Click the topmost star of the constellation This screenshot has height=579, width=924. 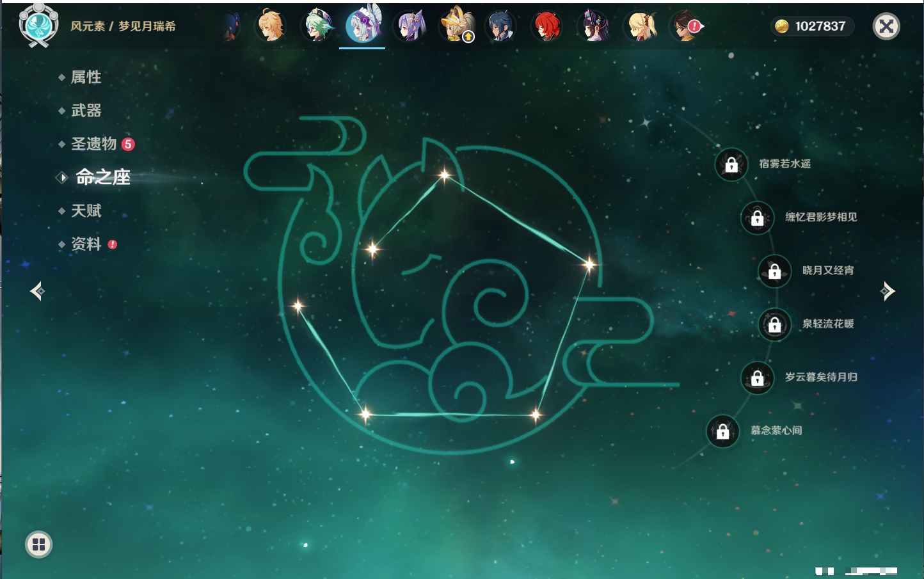(444, 174)
